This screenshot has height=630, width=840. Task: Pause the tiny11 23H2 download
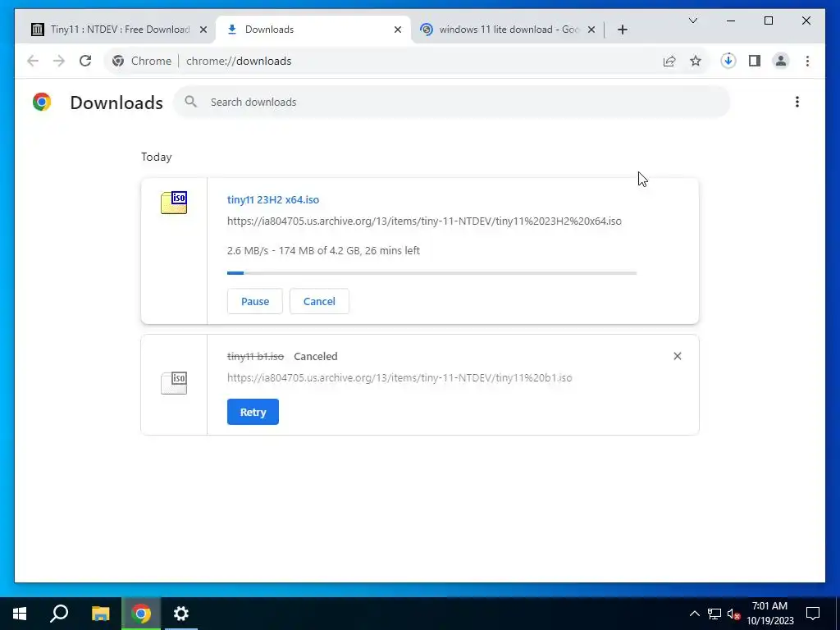[255, 301]
